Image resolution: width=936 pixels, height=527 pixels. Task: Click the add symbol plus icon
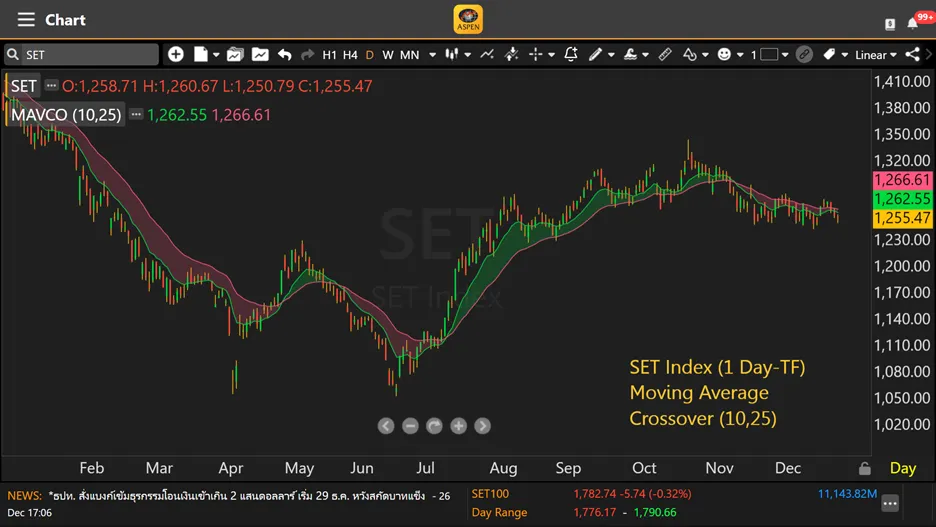pyautogui.click(x=176, y=54)
